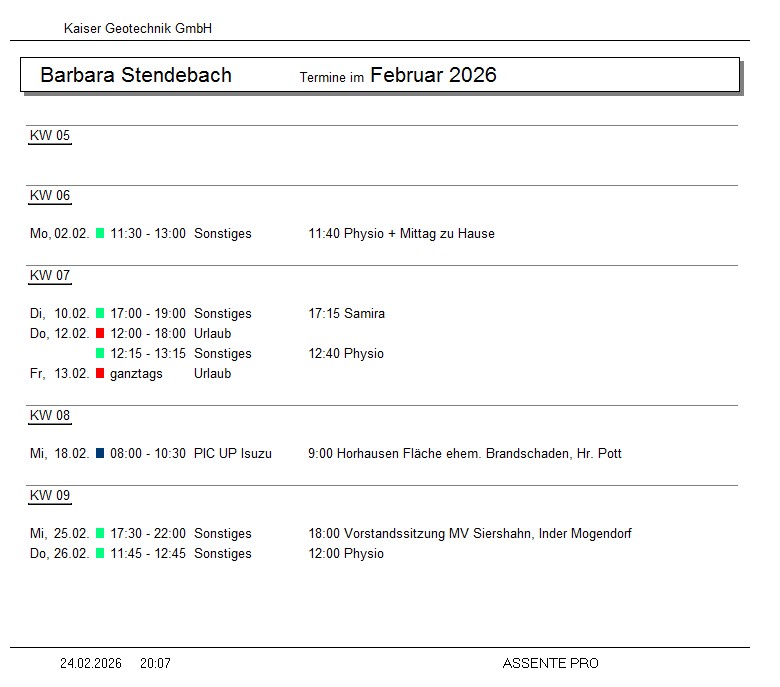The height and width of the screenshot is (687, 780).
Task: Click the green marker for the 02.02. appointment
Action: 100,234
